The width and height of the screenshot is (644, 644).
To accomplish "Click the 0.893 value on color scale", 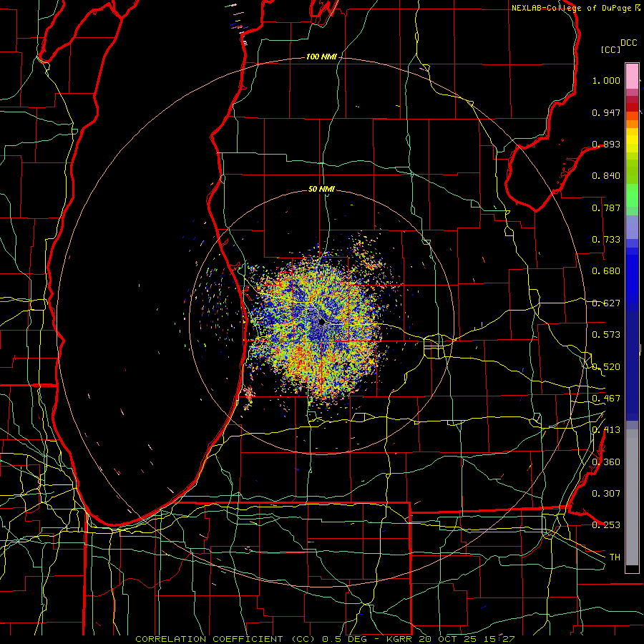I will coord(606,144).
